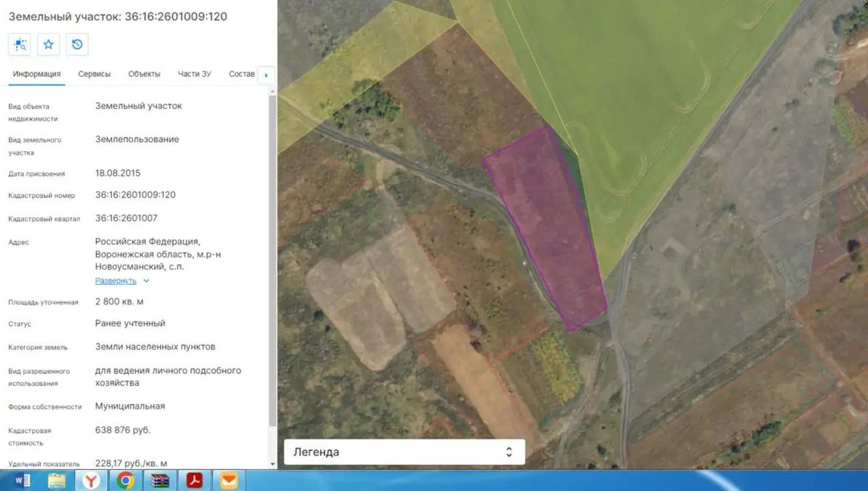Open the mail app on the taskbar
The image size is (868, 491).
pos(229,480)
